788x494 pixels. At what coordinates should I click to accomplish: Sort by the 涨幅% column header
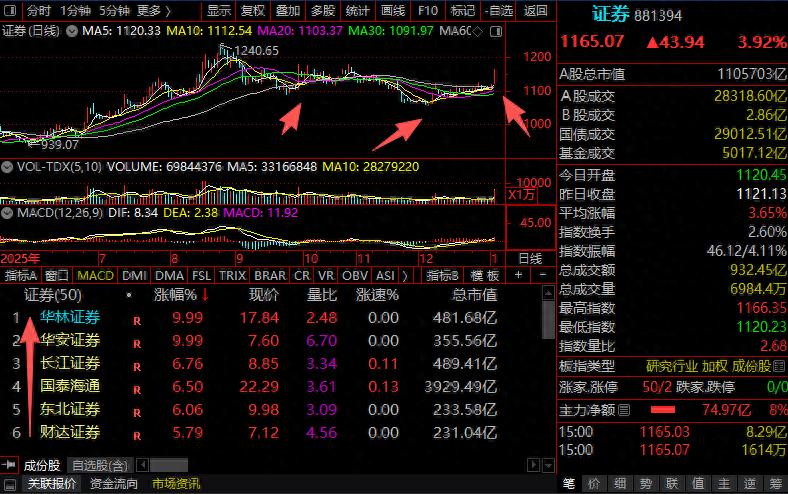[175, 295]
